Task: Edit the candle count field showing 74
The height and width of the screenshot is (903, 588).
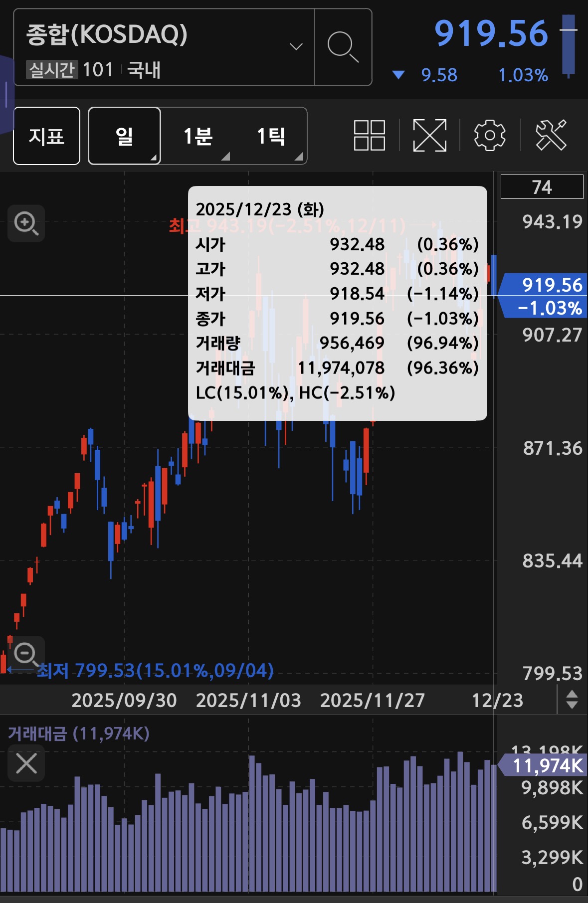Action: click(542, 187)
